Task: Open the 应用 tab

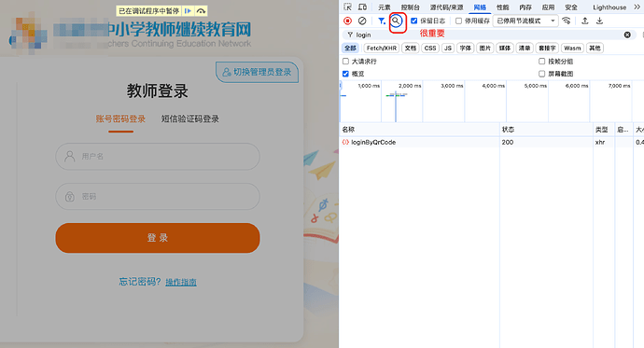Action: click(548, 7)
